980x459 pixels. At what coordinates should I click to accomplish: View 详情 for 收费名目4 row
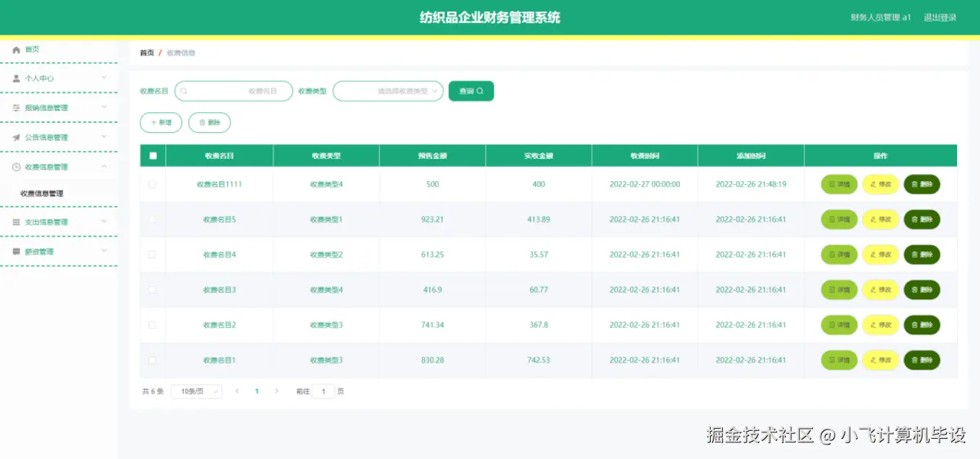pos(839,255)
